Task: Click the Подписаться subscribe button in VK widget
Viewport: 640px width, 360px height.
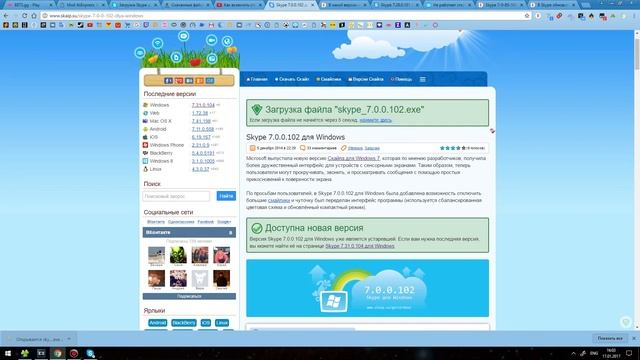Action: (x=189, y=296)
